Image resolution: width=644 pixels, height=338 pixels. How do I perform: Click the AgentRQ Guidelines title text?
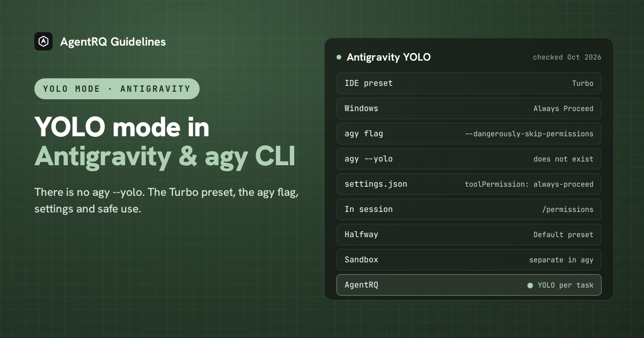pyautogui.click(x=113, y=41)
